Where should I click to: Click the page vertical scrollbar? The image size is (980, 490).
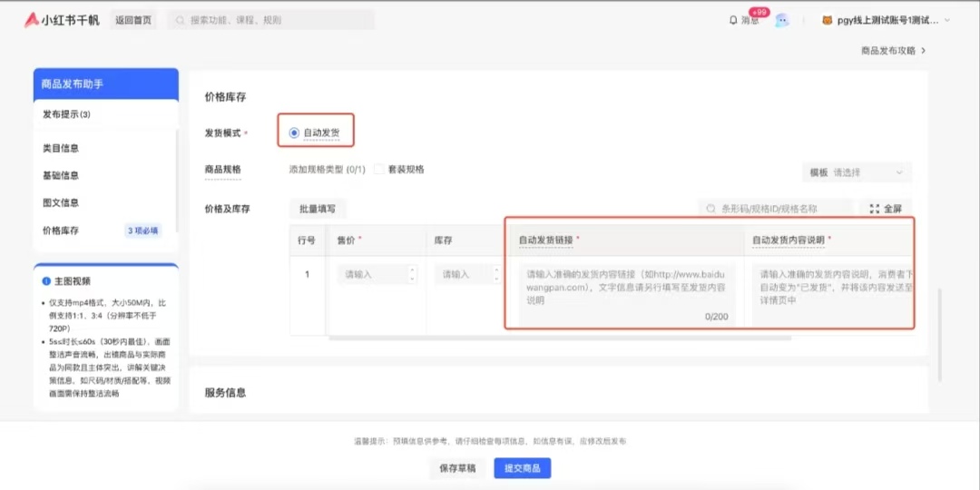[940, 335]
